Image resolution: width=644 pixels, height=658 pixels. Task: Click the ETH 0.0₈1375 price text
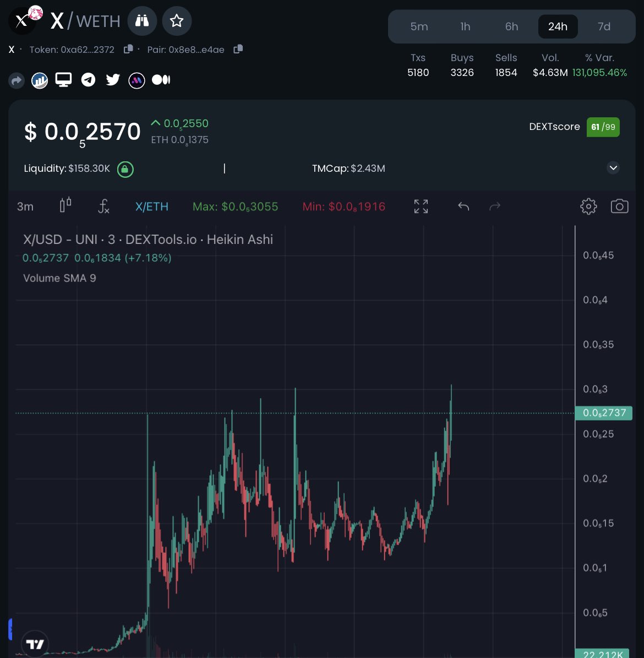tap(179, 140)
